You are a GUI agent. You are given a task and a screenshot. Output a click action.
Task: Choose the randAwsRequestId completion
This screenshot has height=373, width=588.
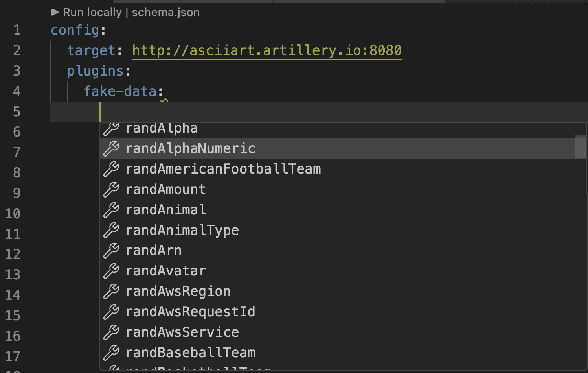(x=190, y=312)
